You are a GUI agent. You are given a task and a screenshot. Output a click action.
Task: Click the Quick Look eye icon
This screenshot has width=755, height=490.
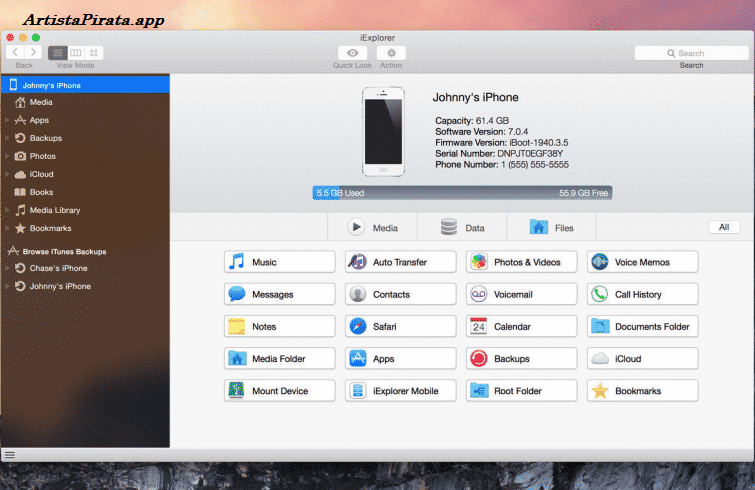[x=351, y=53]
